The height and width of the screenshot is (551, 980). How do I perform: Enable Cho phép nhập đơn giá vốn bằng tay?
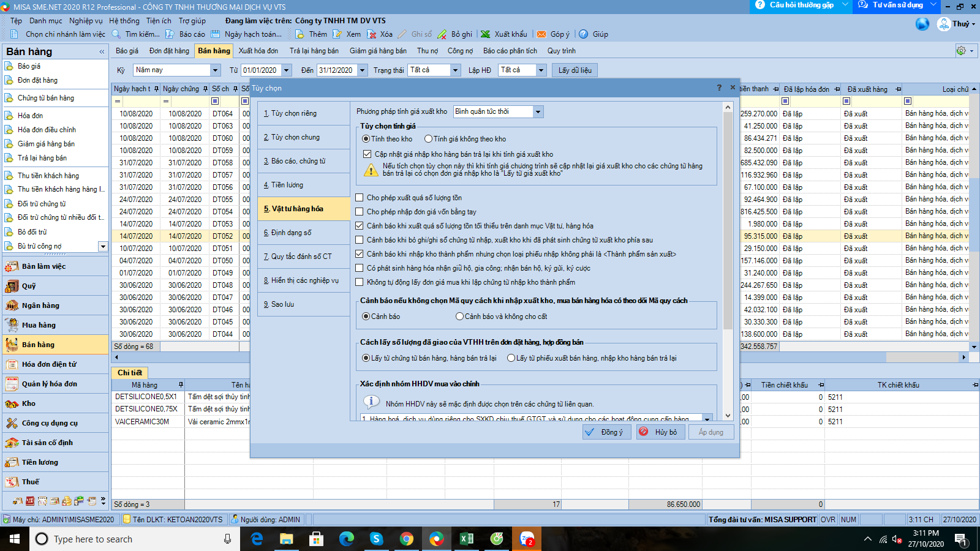(360, 212)
